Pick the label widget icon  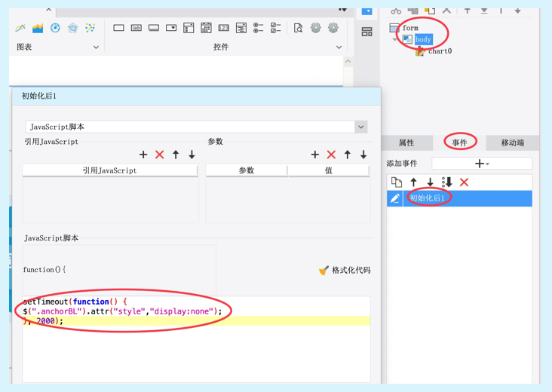point(136,28)
